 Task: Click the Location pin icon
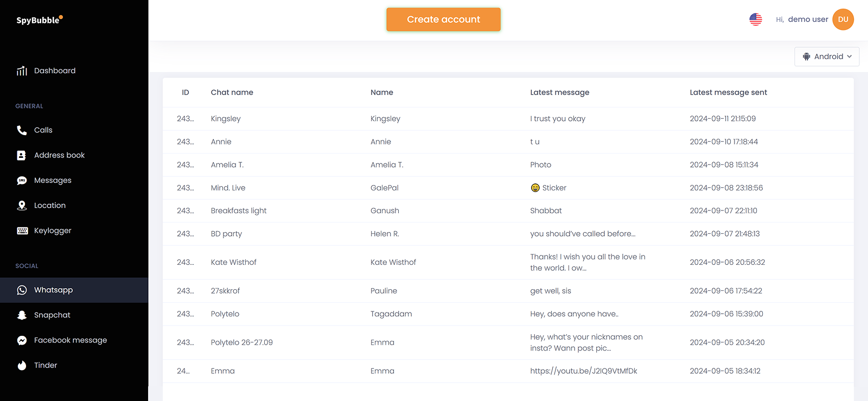pos(22,206)
